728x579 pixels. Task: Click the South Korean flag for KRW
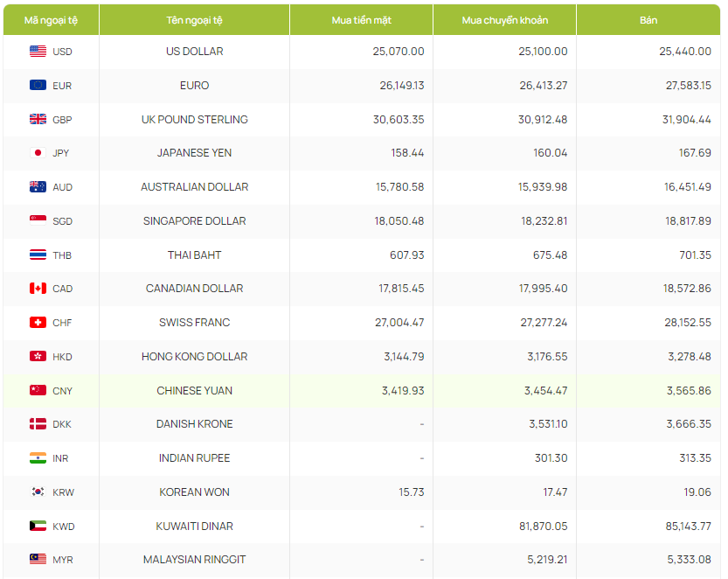tap(38, 492)
